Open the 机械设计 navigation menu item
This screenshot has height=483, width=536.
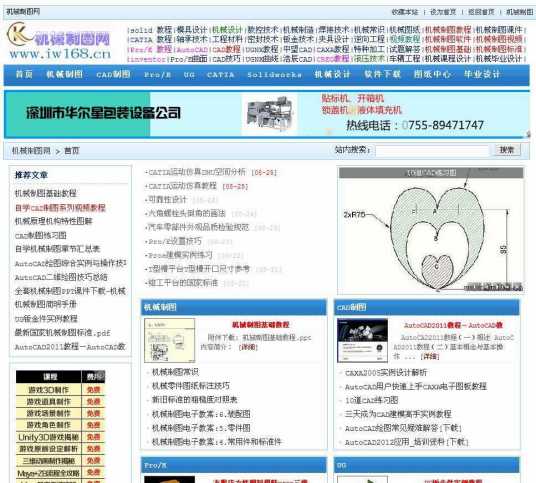coord(332,74)
